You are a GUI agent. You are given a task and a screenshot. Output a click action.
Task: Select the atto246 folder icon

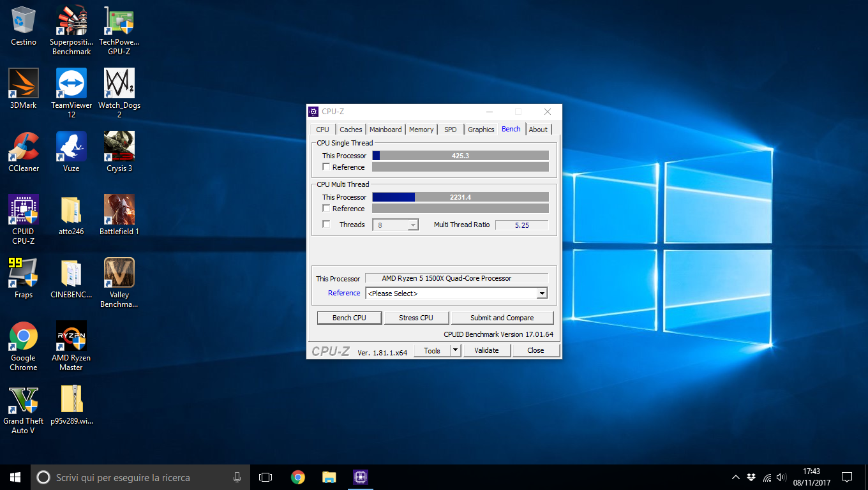[x=71, y=215]
